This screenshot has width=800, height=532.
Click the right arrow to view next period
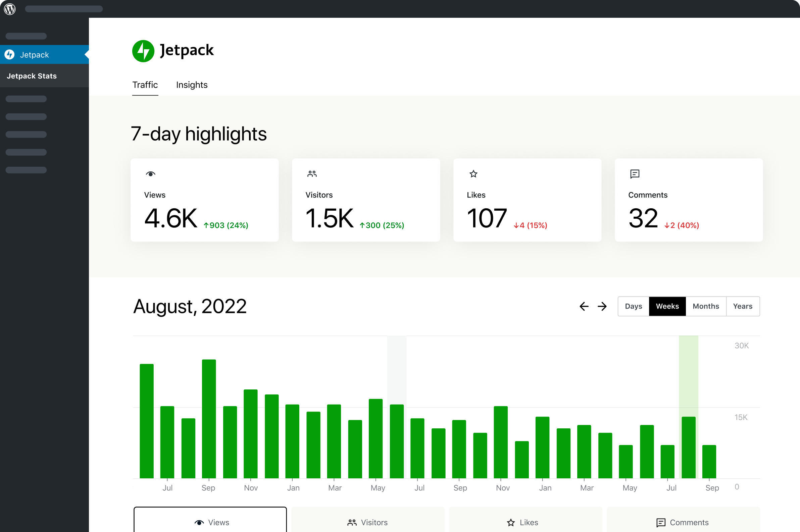(602, 306)
